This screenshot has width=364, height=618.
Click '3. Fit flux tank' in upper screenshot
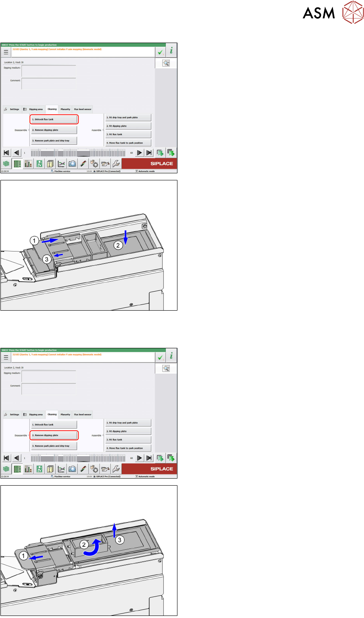[x=128, y=134]
